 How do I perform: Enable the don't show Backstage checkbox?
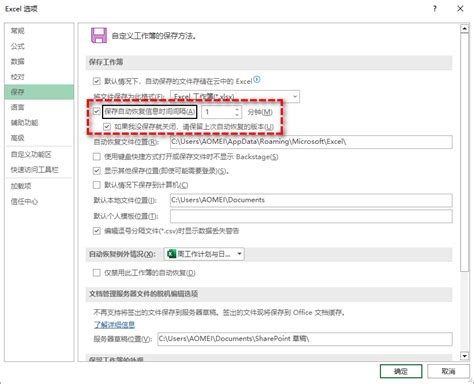[97, 157]
